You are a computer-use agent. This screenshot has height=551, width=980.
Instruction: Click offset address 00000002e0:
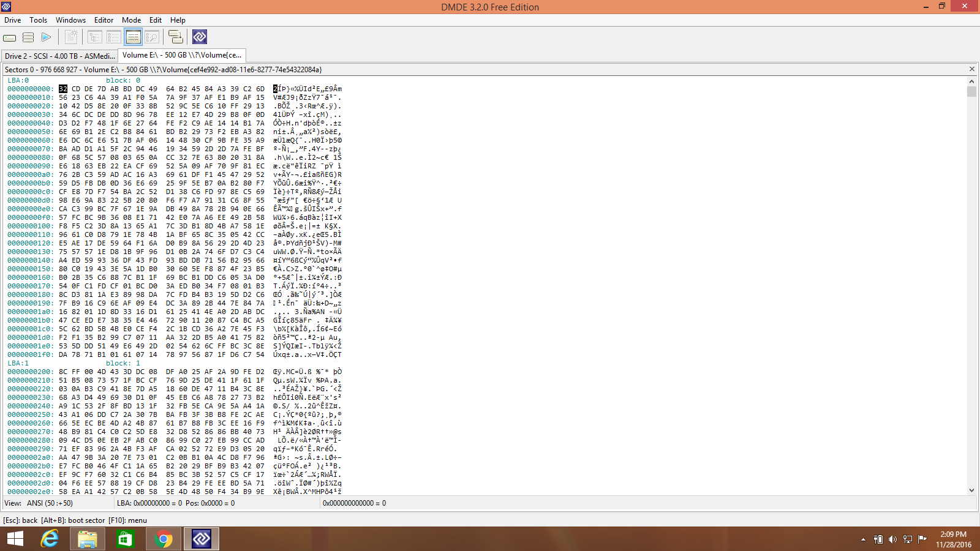[x=30, y=492]
